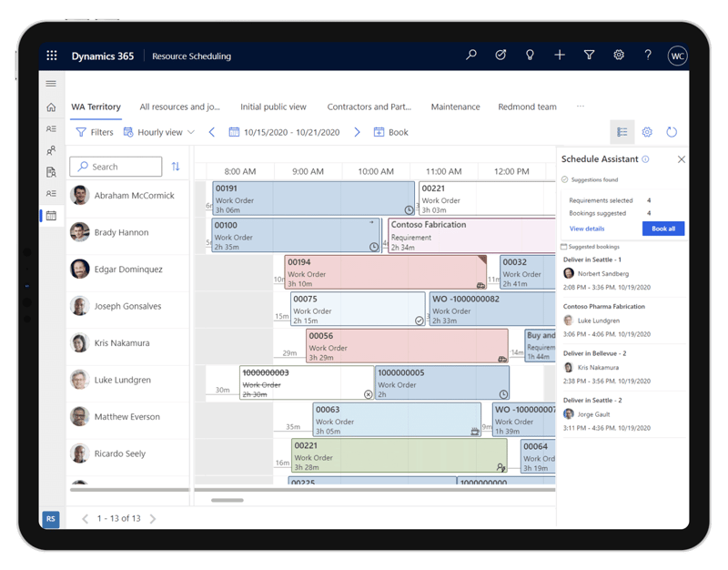
Task: Switch to Initial public view tab
Action: pyautogui.click(x=273, y=107)
